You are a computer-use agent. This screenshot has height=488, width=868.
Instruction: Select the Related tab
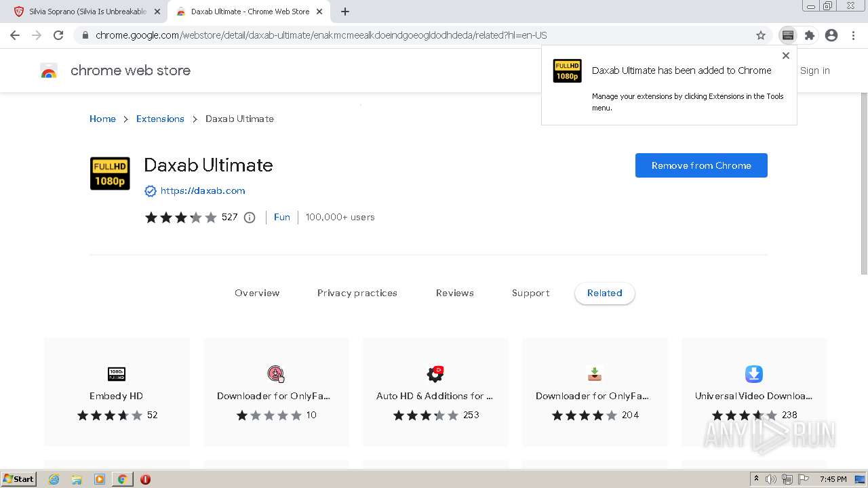coord(605,293)
